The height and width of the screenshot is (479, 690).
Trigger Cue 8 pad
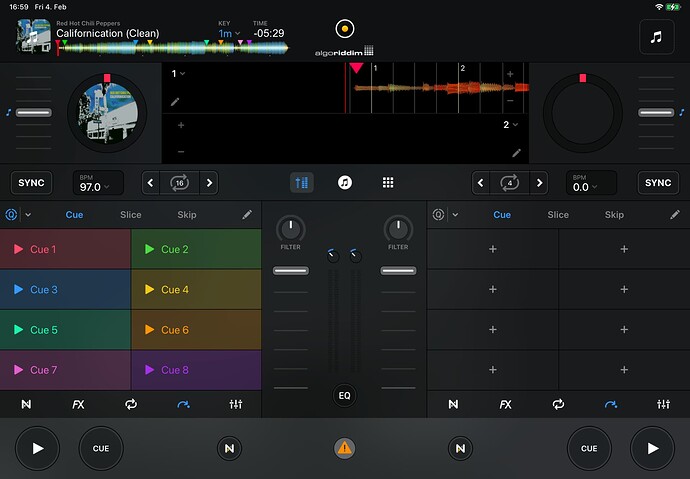pyautogui.click(x=196, y=370)
